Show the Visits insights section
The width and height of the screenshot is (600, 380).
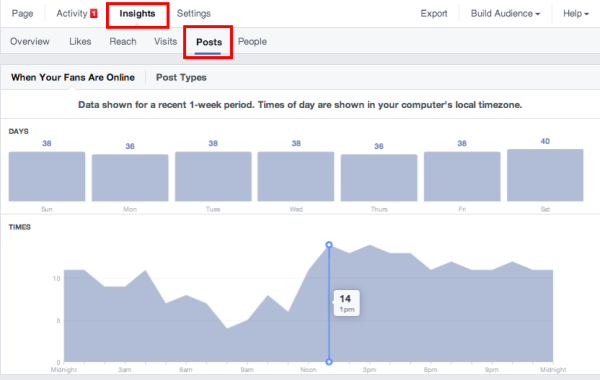(x=166, y=41)
